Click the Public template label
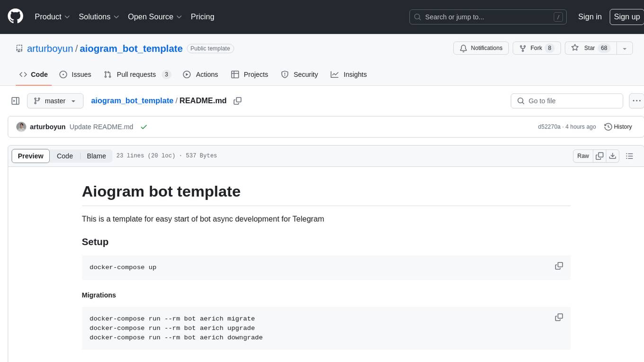The height and width of the screenshot is (362, 644). click(x=210, y=48)
